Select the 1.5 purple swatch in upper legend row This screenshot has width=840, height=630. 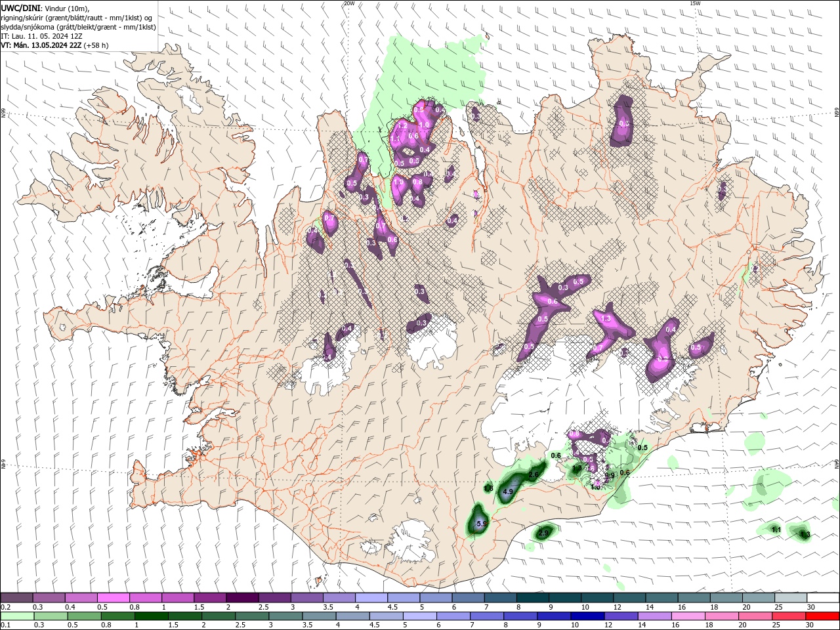tap(210, 598)
